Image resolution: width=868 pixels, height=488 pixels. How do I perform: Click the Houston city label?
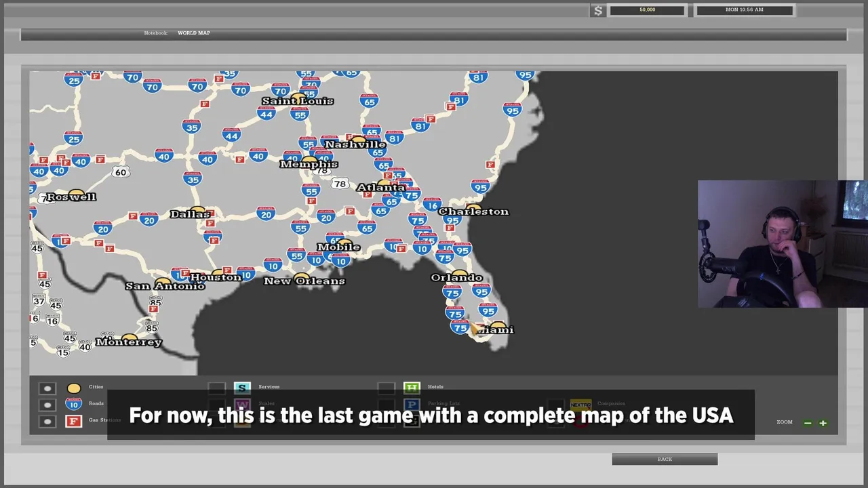216,277
